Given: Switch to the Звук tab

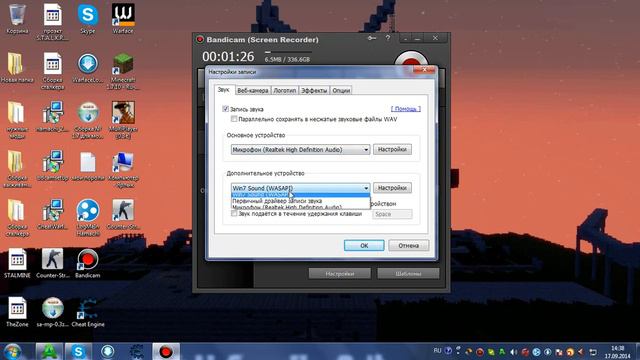Looking at the screenshot, I should 224,89.
